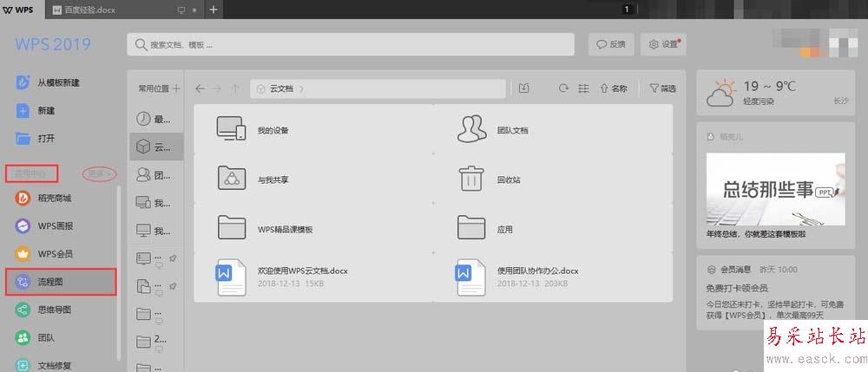Click the 反馈 feedback button
The width and height of the screenshot is (868, 372).
pyautogui.click(x=610, y=45)
